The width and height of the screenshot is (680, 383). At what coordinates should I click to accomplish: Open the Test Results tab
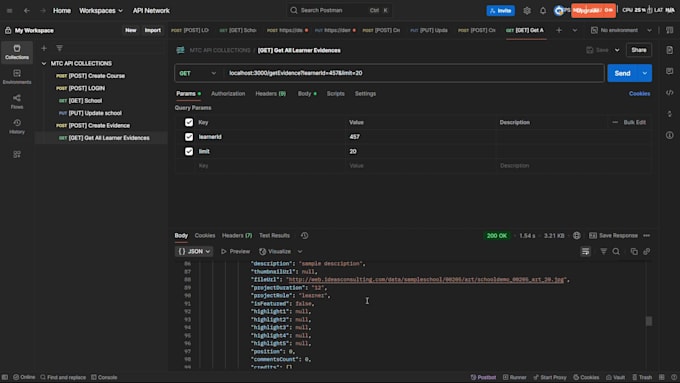tap(274, 236)
